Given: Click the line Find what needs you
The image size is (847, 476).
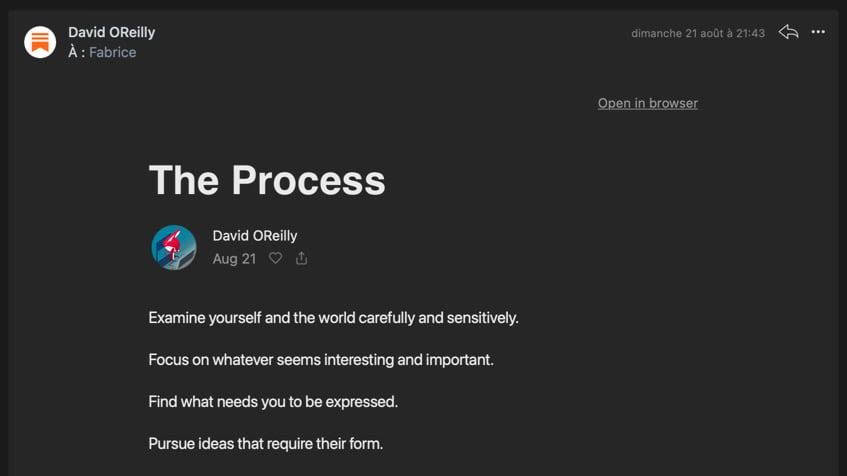Looking at the screenshot, I should [x=273, y=402].
